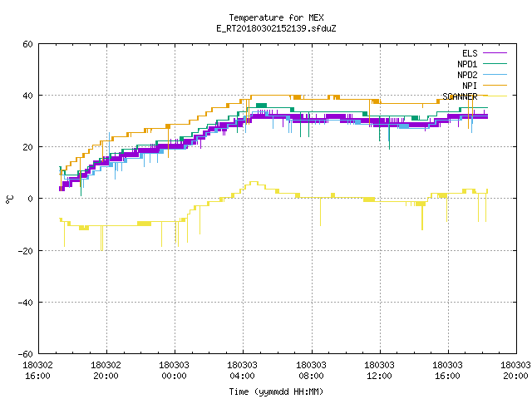Click the purple ELS legend line sample
Screen dimensions: 532x399
[495, 53]
